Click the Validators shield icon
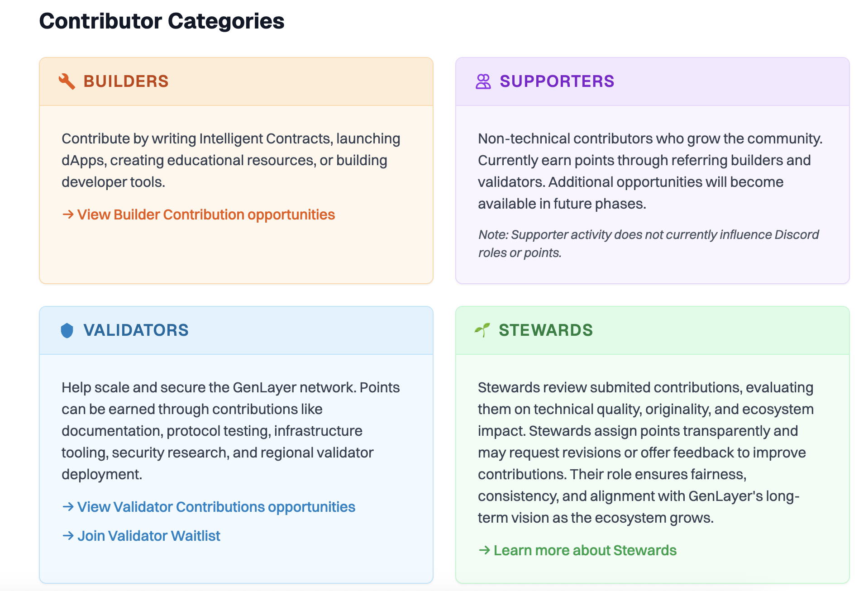 [67, 330]
